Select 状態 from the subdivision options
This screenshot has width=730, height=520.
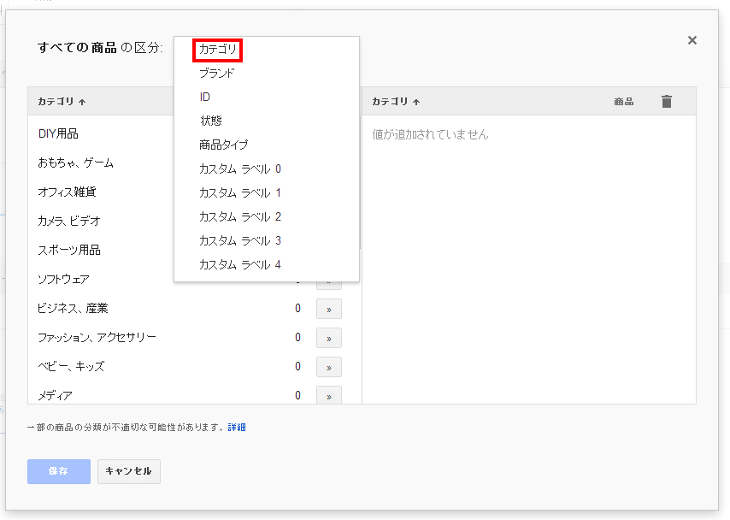(211, 121)
